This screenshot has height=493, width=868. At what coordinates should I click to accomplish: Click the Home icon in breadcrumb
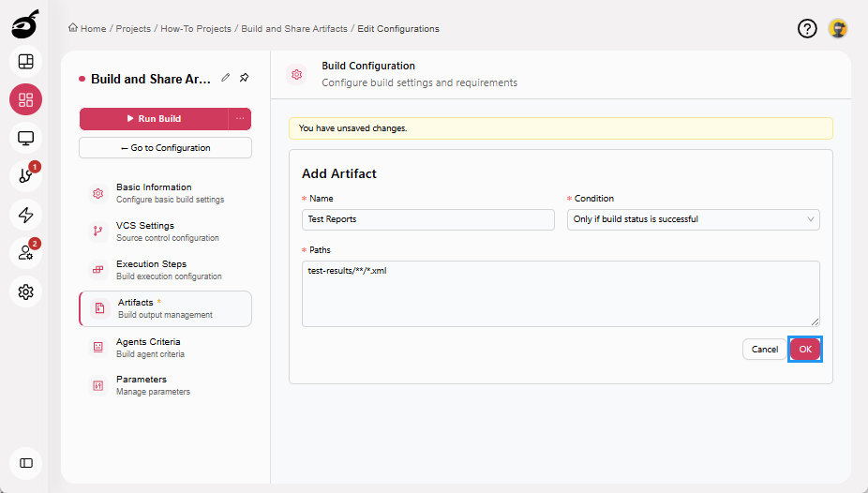click(73, 28)
